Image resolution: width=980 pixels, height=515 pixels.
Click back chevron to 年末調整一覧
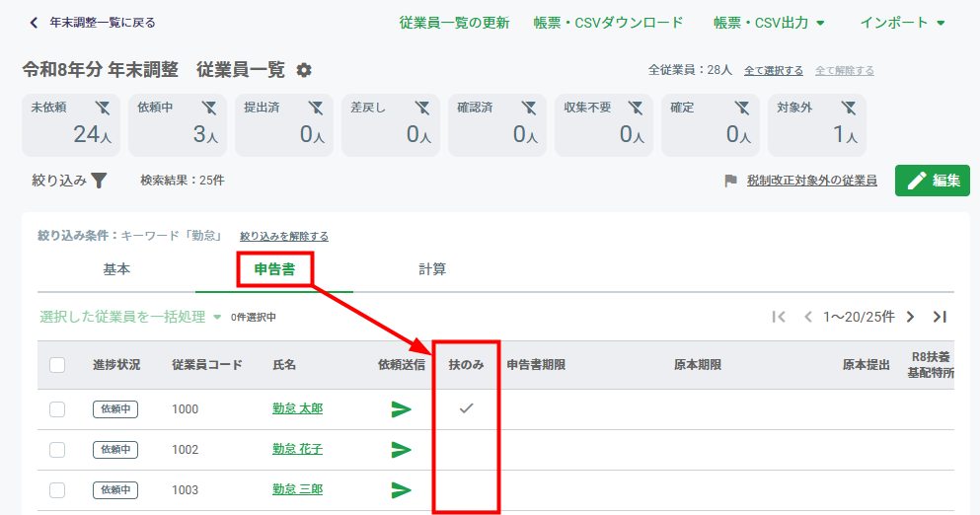34,23
